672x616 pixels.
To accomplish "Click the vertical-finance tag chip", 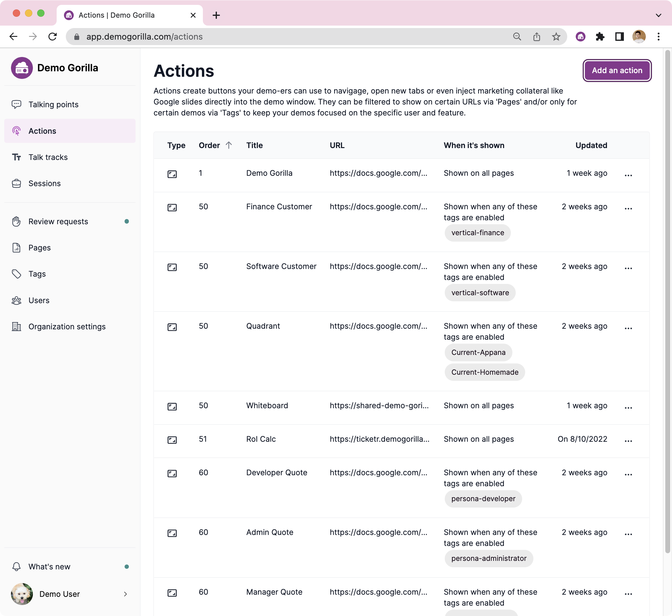I will 477,233.
